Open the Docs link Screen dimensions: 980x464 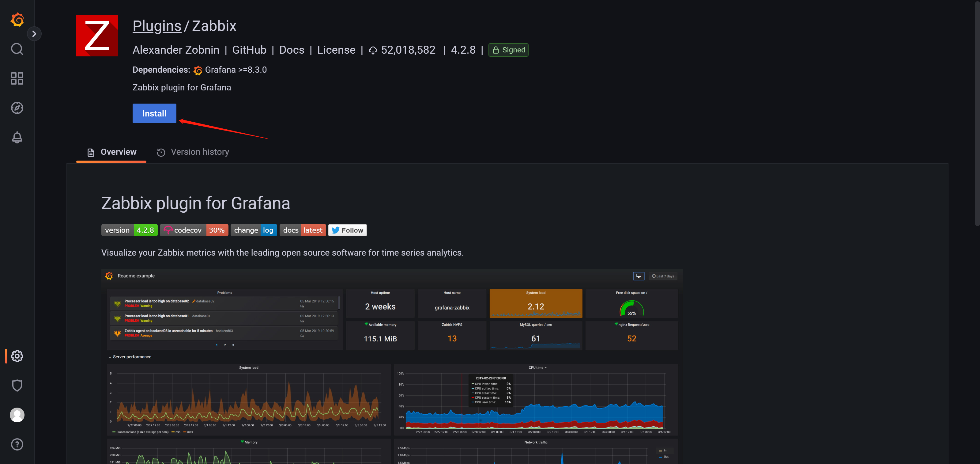[292, 50]
